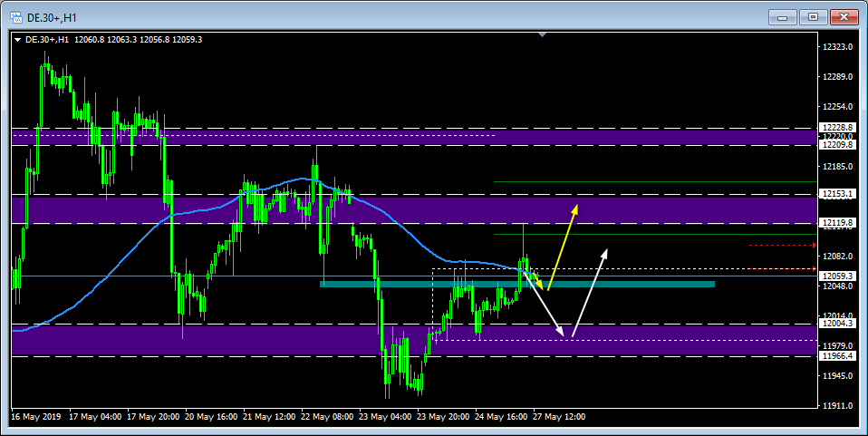The height and width of the screenshot is (436, 868).
Task: Click the gray chart shift triangle marker
Action: [542, 35]
